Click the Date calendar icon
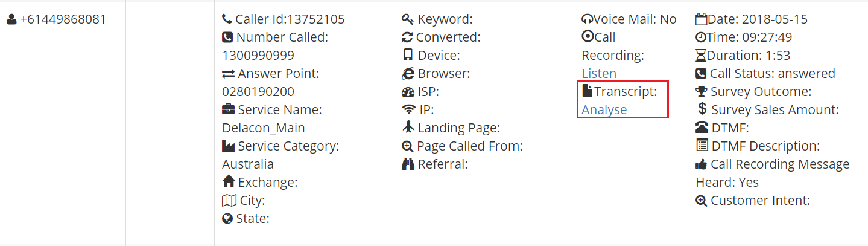This screenshot has width=868, height=246. tap(700, 19)
